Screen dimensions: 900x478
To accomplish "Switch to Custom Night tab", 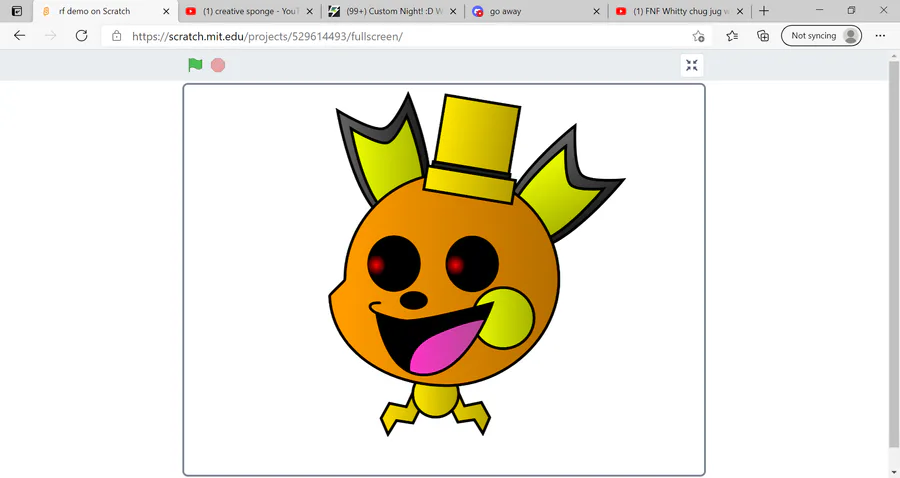I will pyautogui.click(x=393, y=11).
